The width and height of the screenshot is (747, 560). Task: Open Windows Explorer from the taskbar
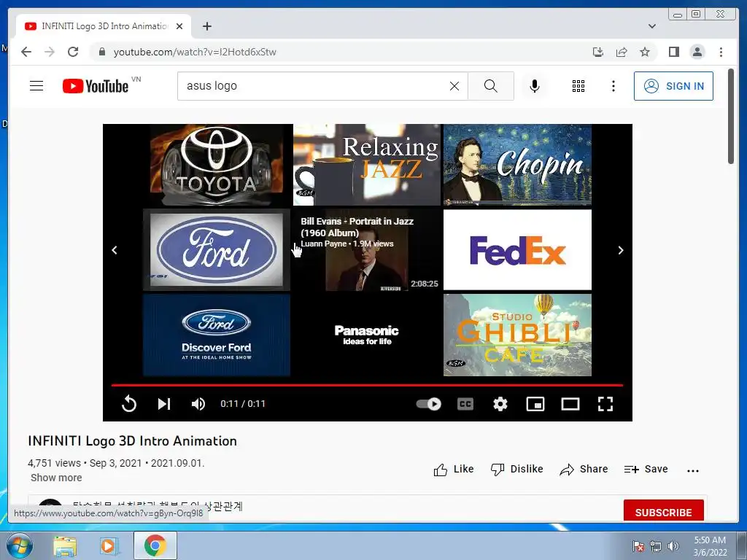point(65,546)
